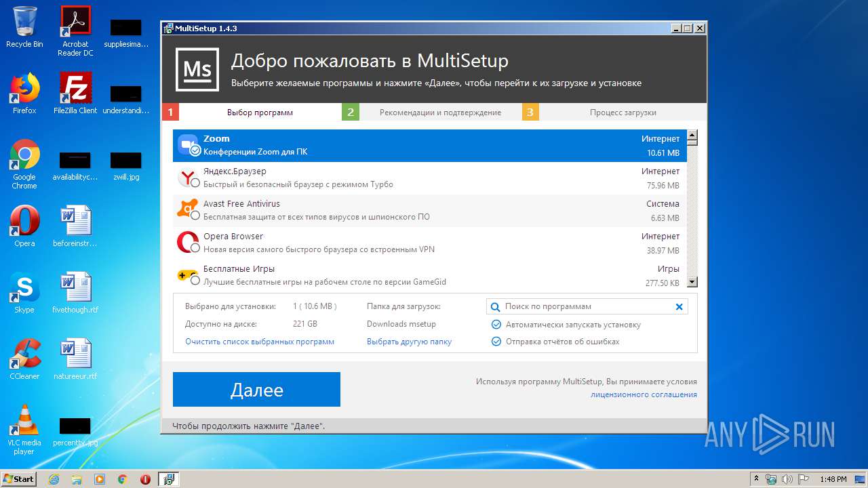Open Firefox desktop shortcut
The width and height of the screenshot is (868, 488).
tap(24, 94)
